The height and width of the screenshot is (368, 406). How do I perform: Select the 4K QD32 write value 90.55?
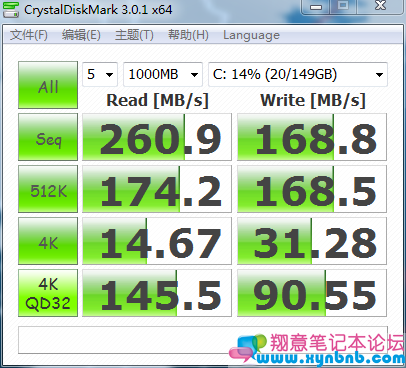[x=312, y=293]
